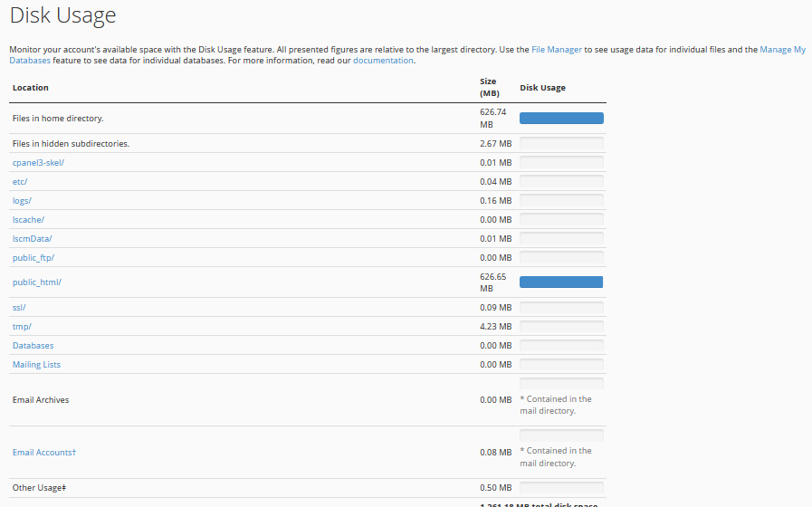The height and width of the screenshot is (507, 812).
Task: Go to the Mailing Lists link
Action: [37, 365]
